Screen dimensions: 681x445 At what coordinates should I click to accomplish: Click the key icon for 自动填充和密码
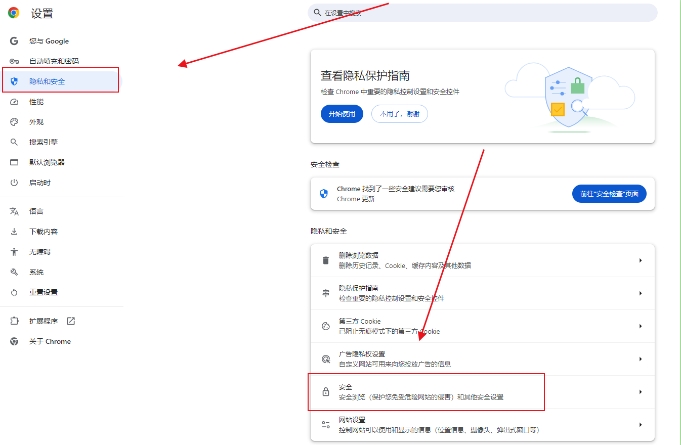point(14,61)
